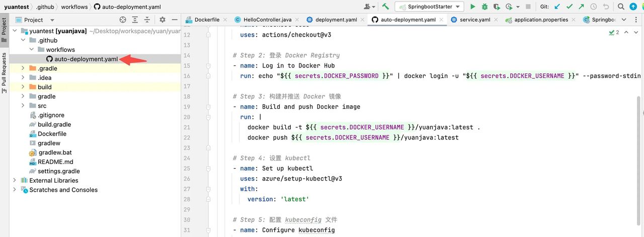This screenshot has width=644, height=237.
Task: Run with Coverage shield icon
Action: coord(497,7)
